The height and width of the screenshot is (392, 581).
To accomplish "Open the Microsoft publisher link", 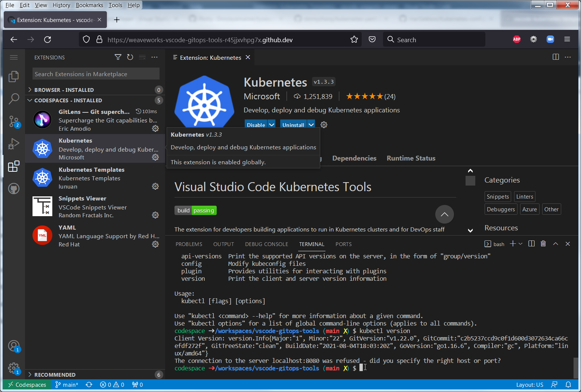I will 262,96.
